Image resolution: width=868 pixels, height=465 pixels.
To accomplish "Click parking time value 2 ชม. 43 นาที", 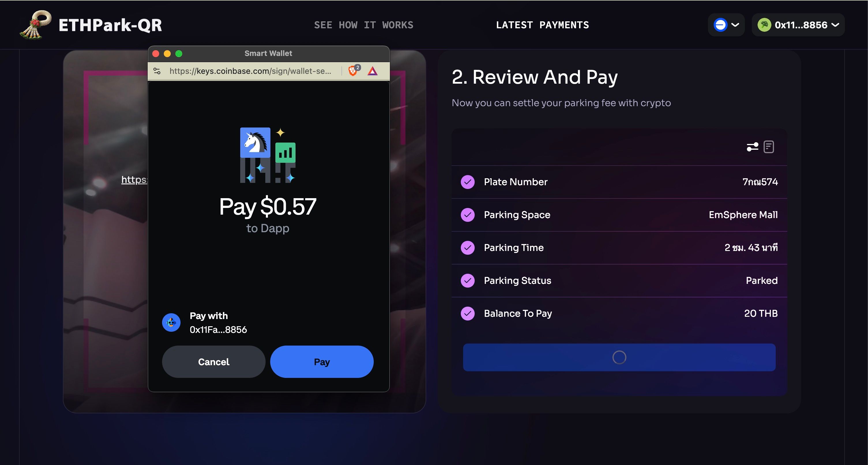I will tap(751, 248).
